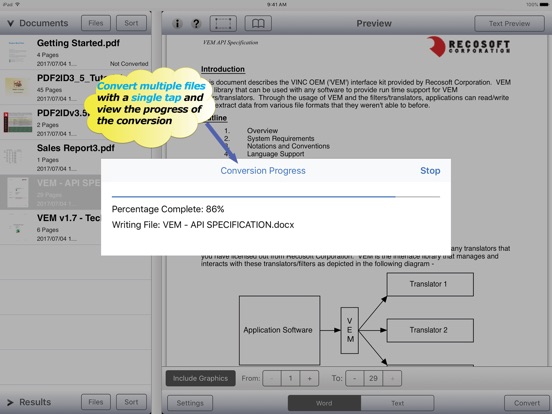Image resolution: width=552 pixels, height=414 pixels.
Task: Open Files button in Documents header
Action: coord(96,23)
